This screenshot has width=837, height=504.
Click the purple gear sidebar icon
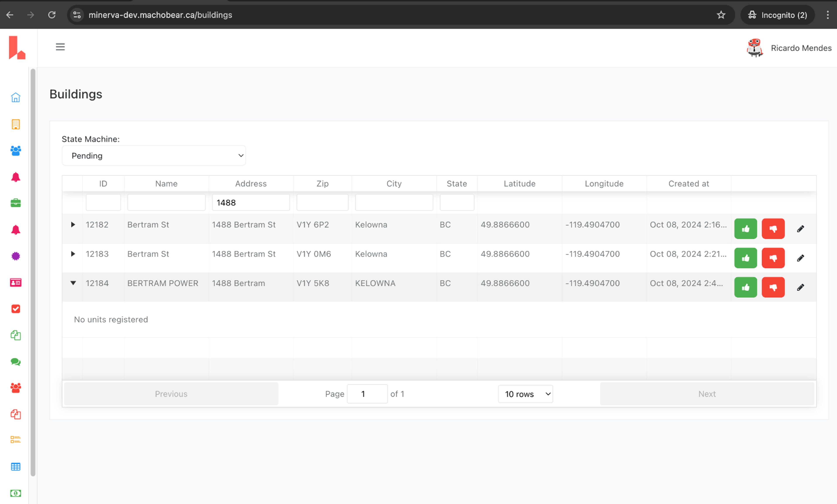pos(16,256)
